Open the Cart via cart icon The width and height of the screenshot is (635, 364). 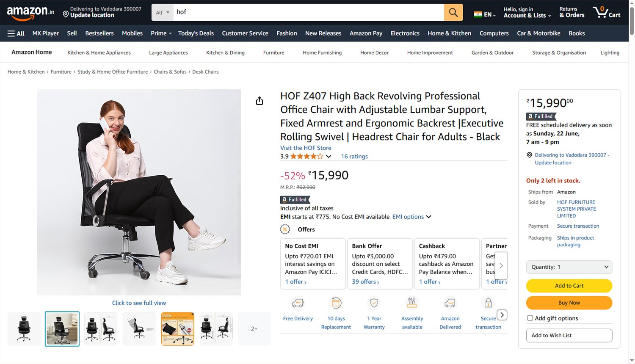(602, 12)
